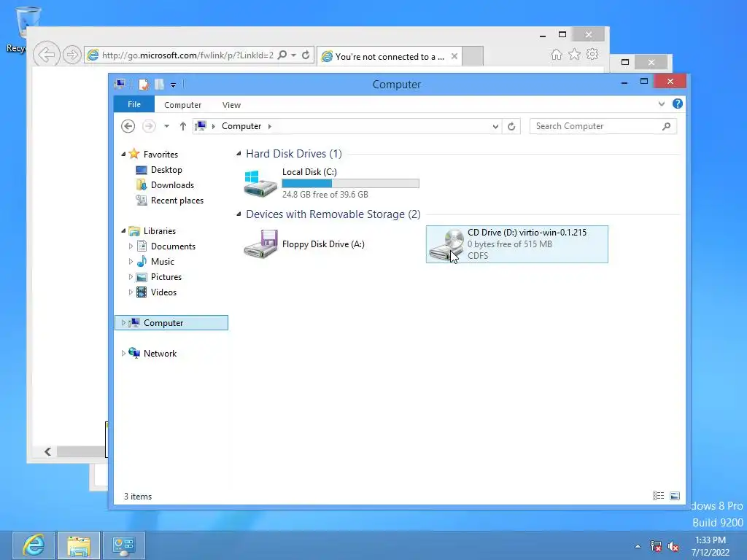Click Internet Explorer URL address field
Screen dimensions: 747x560
[x=187, y=55]
